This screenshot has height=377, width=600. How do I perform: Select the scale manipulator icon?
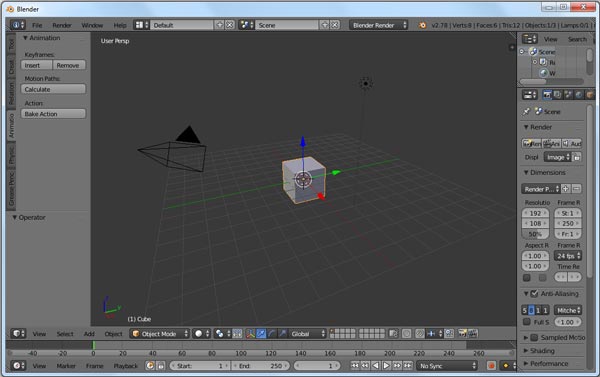tap(282, 334)
